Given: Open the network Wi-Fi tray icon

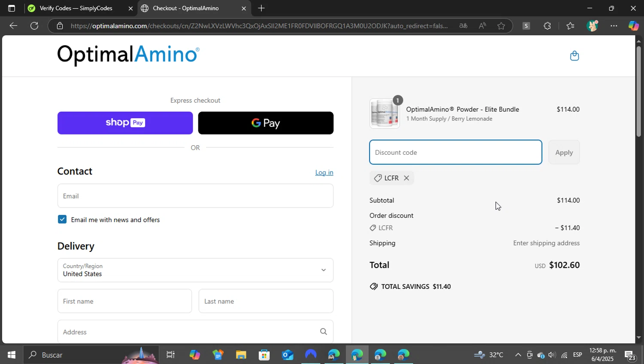Looking at the screenshot, I should tap(564, 355).
